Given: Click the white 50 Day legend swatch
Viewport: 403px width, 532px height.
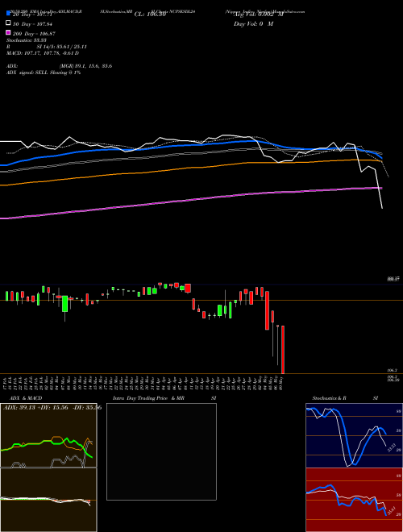Looking at the screenshot, I should coord(9,23).
